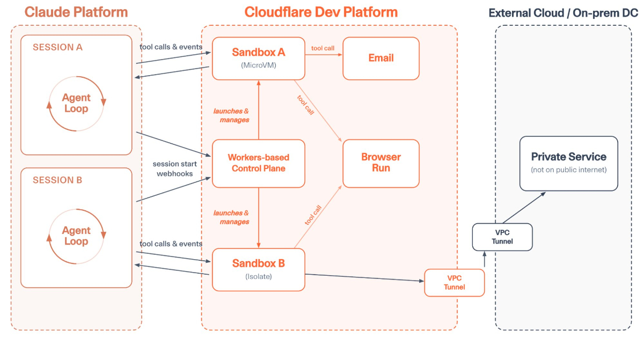Click the '(MicroVM)' subtitle
The height and width of the screenshot is (338, 644).
[x=259, y=66]
